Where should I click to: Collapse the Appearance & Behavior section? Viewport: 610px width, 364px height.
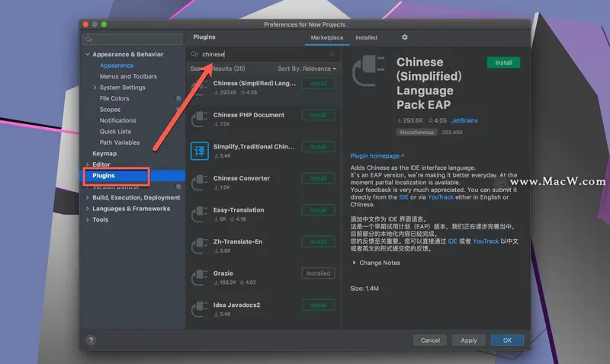click(x=88, y=54)
